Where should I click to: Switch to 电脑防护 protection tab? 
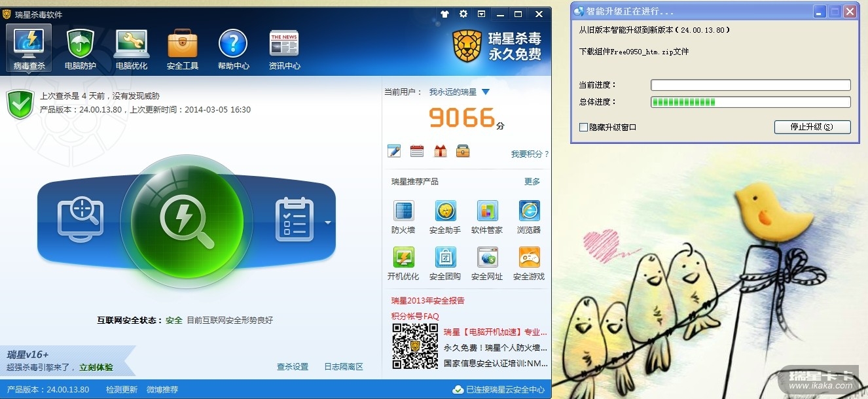point(81,48)
